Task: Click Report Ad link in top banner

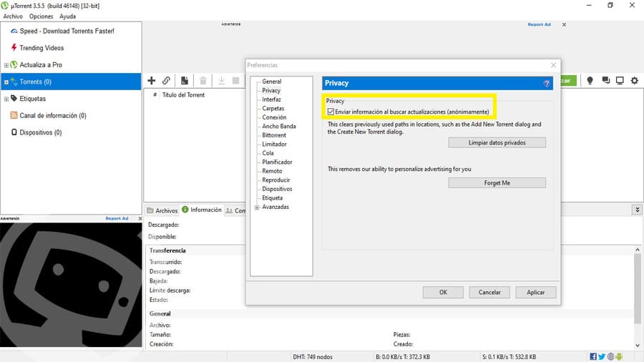Action: (539, 24)
